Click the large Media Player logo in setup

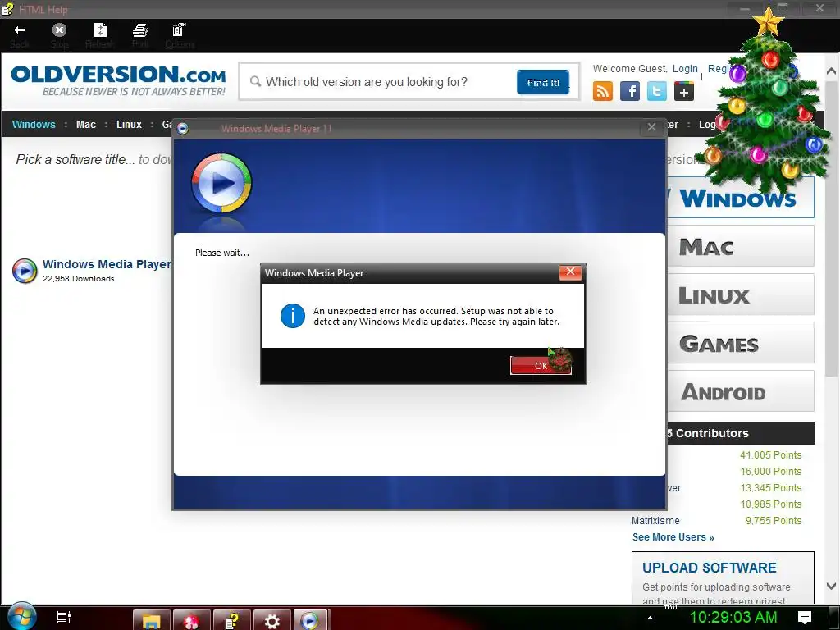tap(221, 183)
